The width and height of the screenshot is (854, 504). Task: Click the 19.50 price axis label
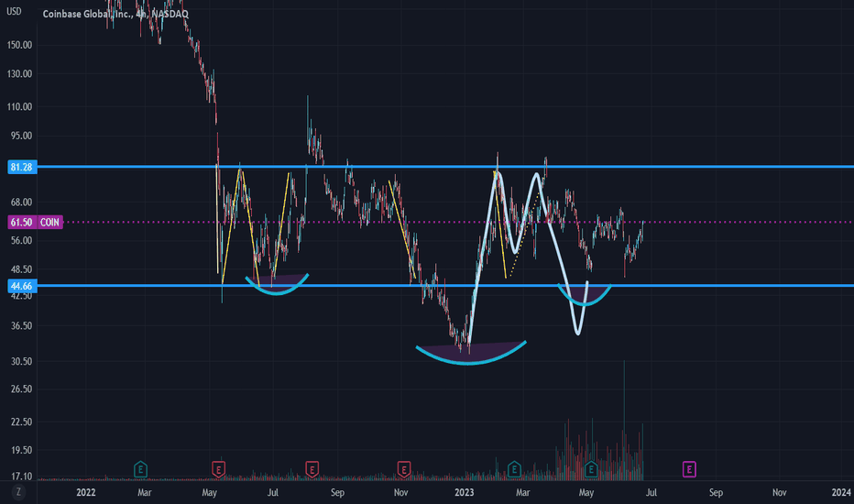(x=21, y=450)
